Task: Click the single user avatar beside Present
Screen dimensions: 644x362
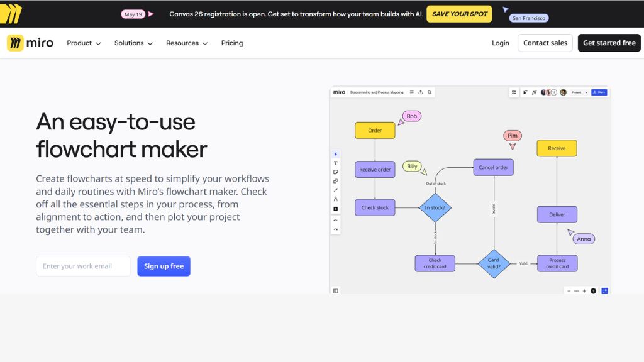Action: tap(563, 92)
